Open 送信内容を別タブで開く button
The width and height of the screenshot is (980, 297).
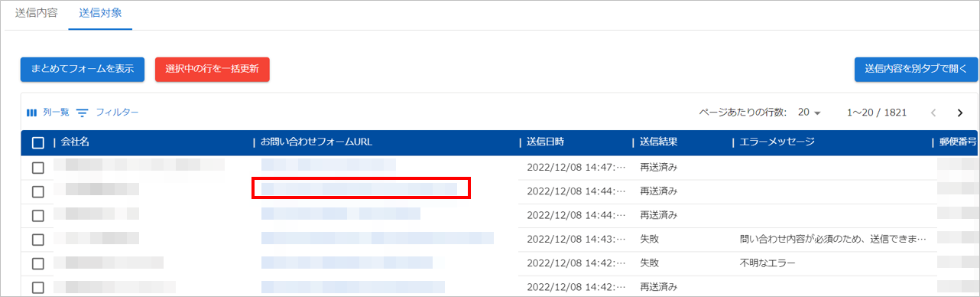point(916,69)
